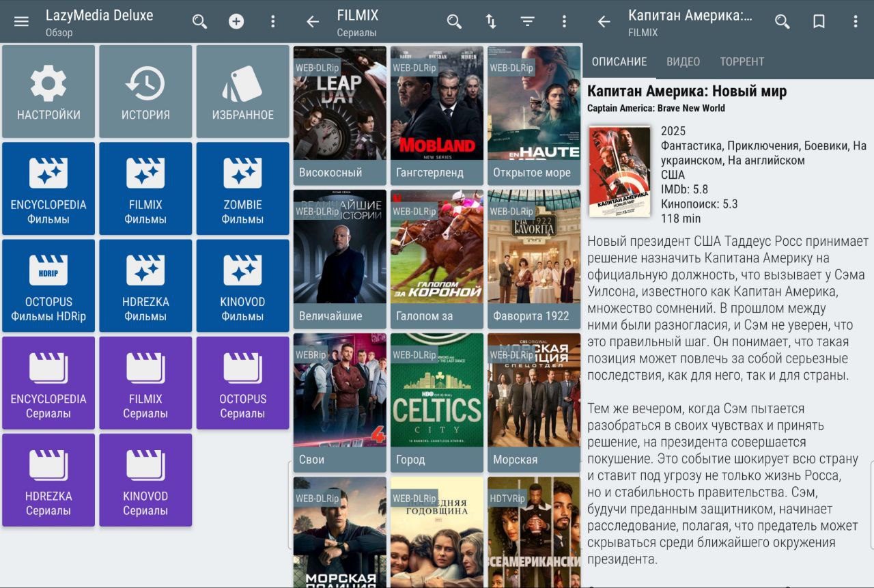Open the Галопом за короной card
The image size is (874, 588).
click(x=437, y=259)
